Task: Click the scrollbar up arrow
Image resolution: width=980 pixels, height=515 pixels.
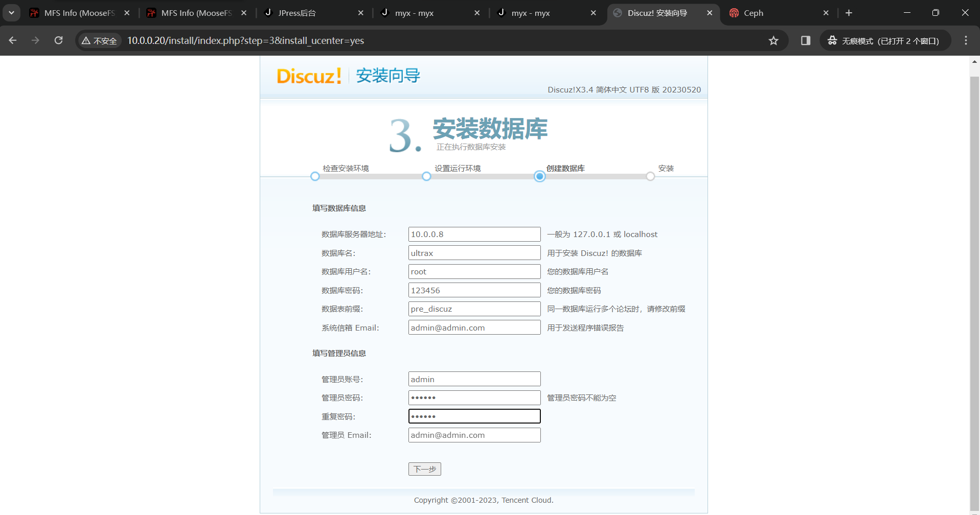Action: [974, 61]
